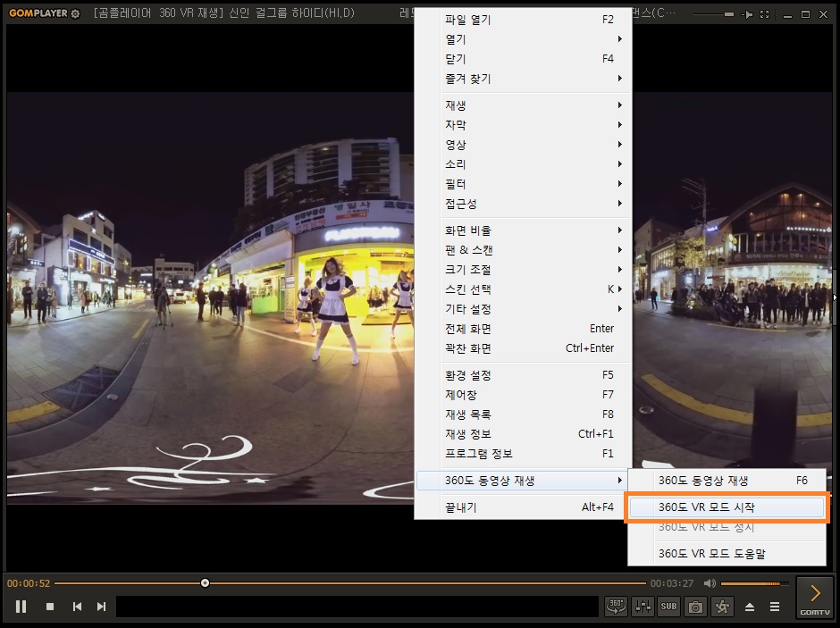Click the SUB subtitle button
The width and height of the screenshot is (840, 628).
pos(668,606)
